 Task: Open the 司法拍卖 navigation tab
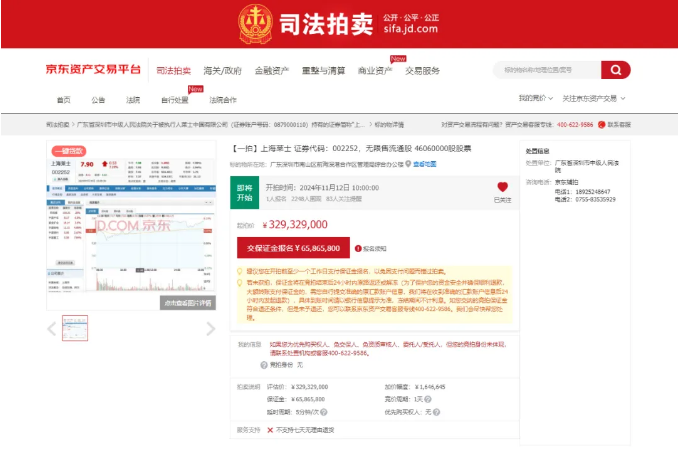tap(173, 71)
